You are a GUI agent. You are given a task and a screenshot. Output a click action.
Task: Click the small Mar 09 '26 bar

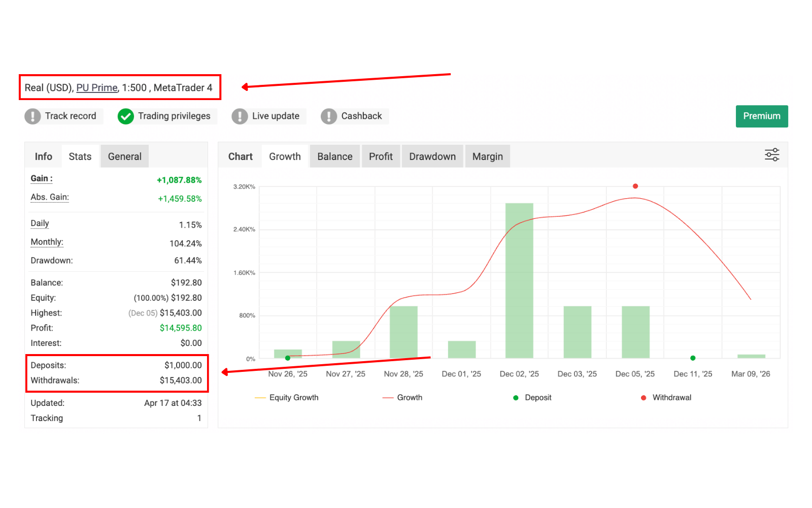(x=751, y=356)
